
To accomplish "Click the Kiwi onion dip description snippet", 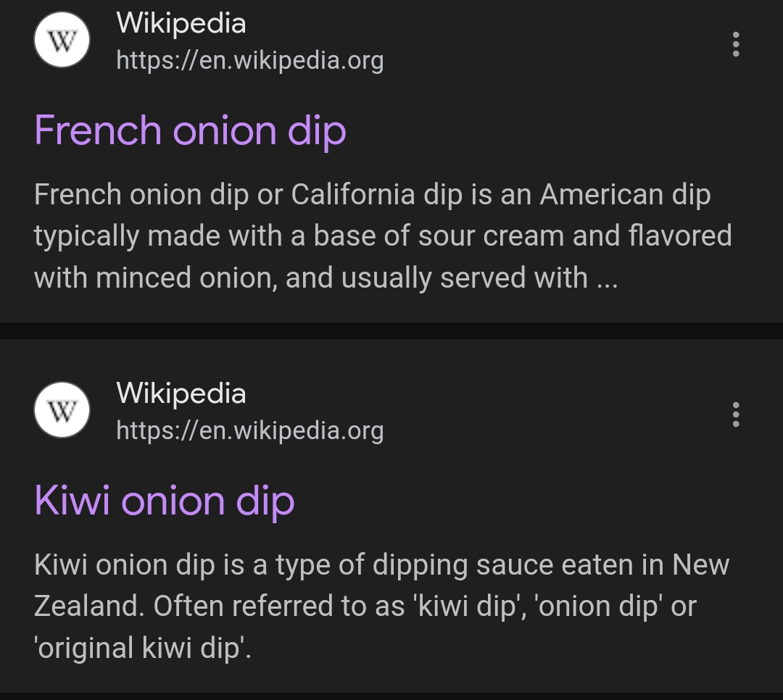I will click(381, 607).
